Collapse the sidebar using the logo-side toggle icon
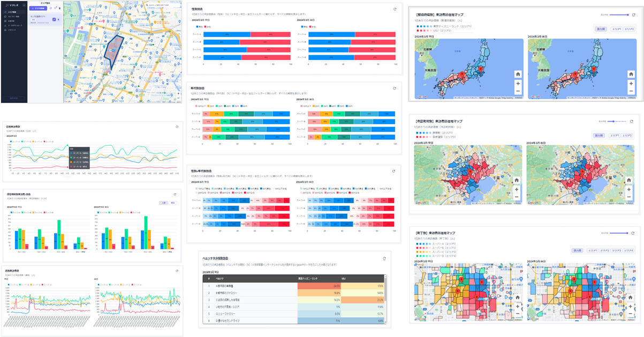644x337 pixels. (24, 4)
